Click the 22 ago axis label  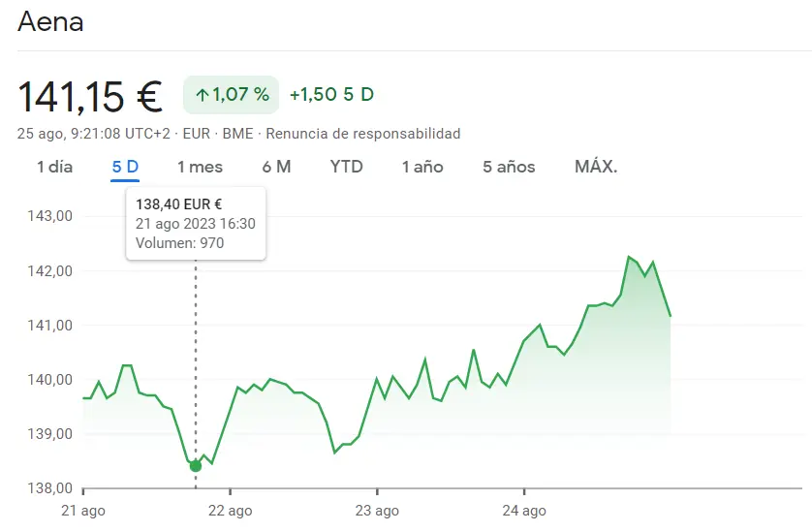point(231,511)
